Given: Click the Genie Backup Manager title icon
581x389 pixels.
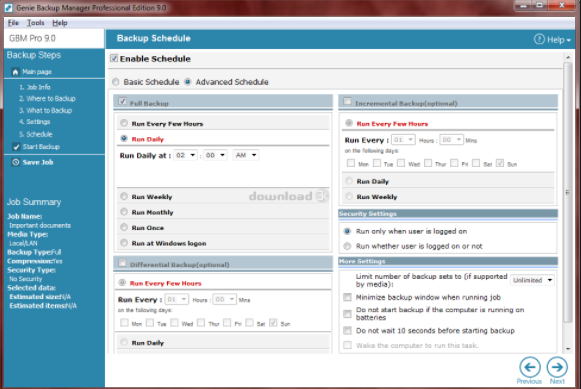Looking at the screenshot, I should point(9,7).
